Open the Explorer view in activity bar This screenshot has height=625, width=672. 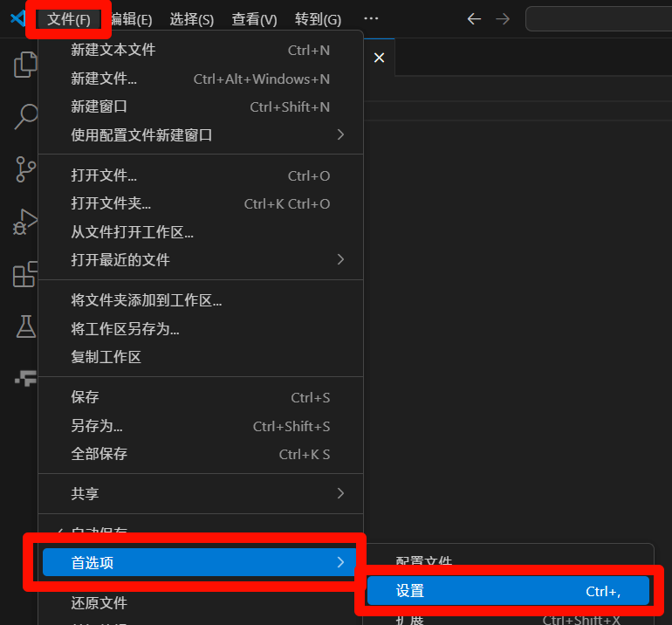coord(25,65)
